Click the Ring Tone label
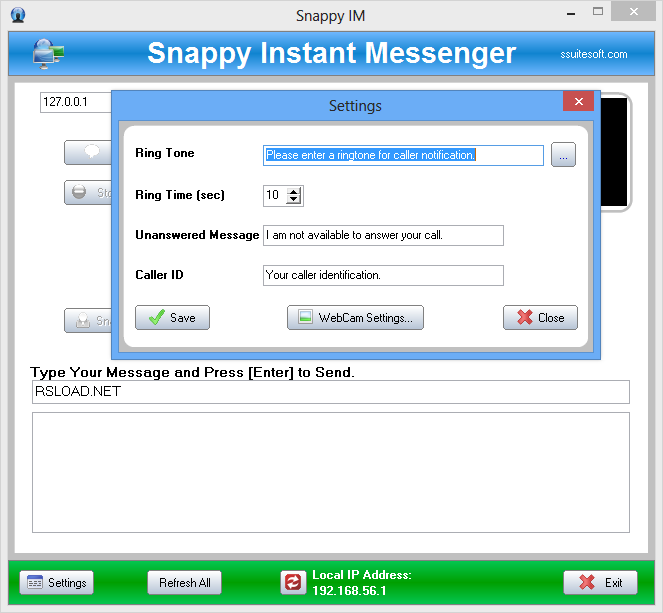This screenshot has height=613, width=663. tap(164, 153)
